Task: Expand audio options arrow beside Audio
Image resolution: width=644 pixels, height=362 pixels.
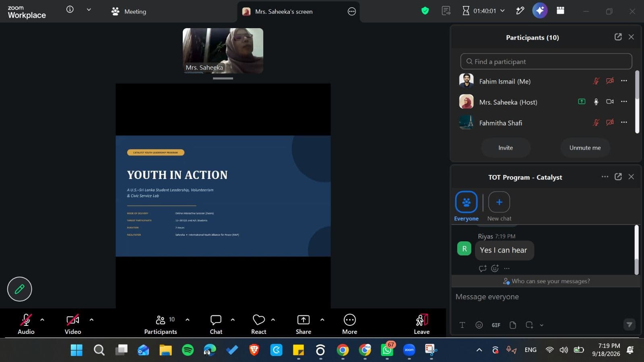Action: tap(42, 320)
